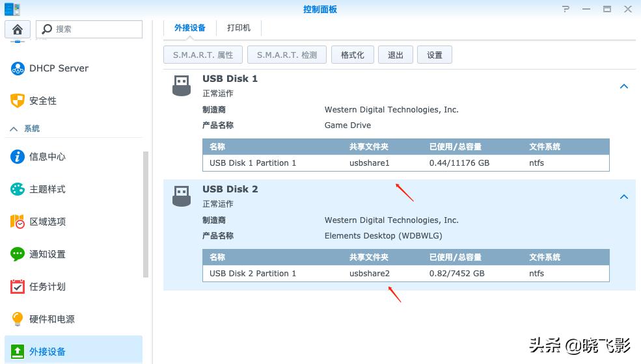Select 区域选项 in the sidebar
Image resolution: width=641 pixels, height=364 pixels.
(74, 222)
